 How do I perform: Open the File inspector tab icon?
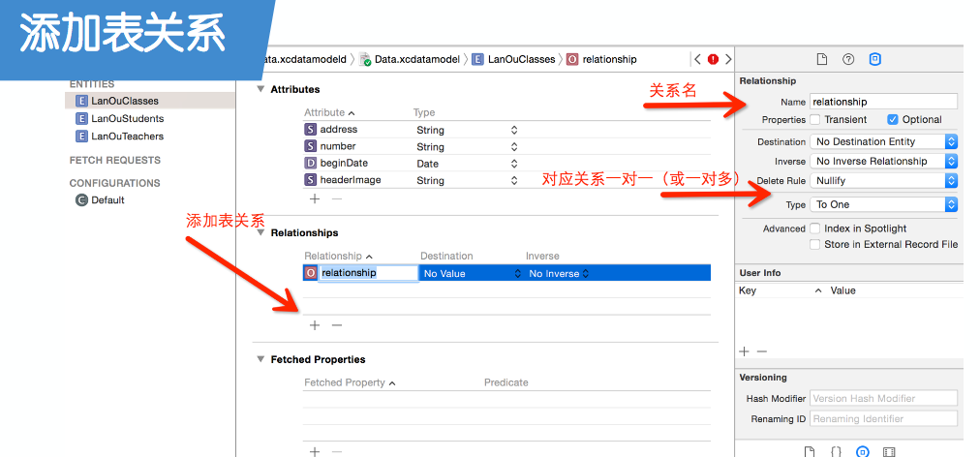[822, 60]
